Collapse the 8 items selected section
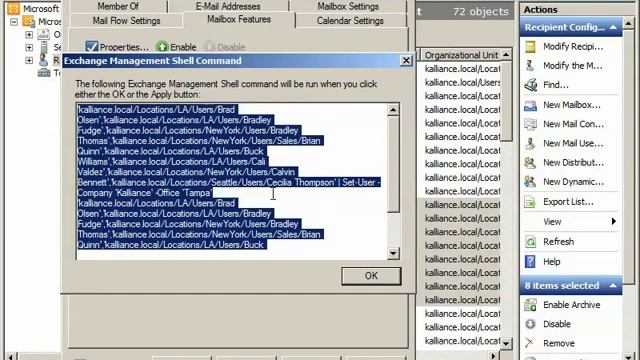Screen dimensions: 640x360 tap(613, 286)
